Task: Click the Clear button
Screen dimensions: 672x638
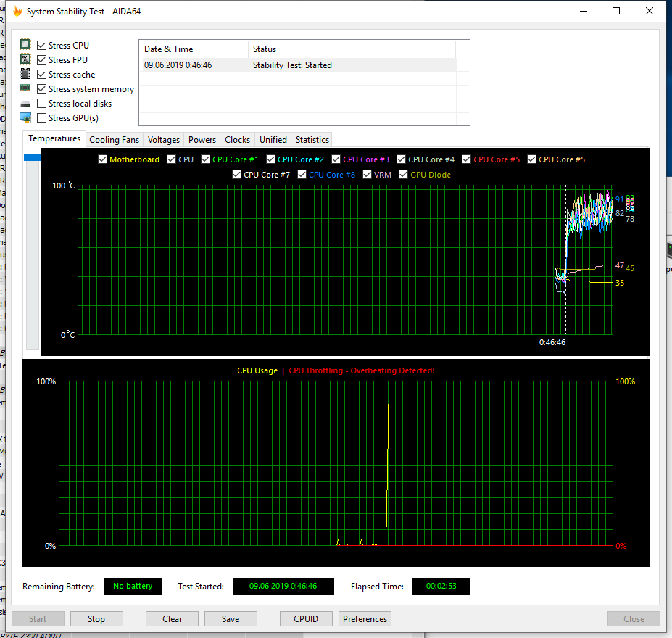Action: 172,618
